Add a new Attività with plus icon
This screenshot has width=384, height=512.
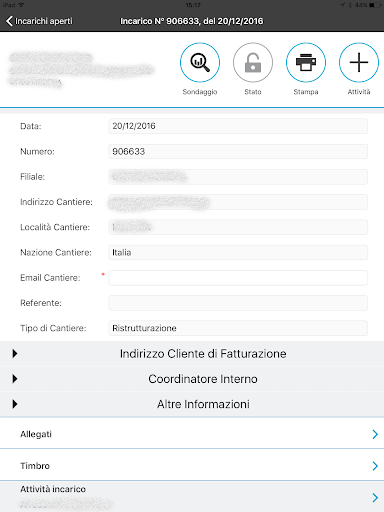tap(359, 62)
